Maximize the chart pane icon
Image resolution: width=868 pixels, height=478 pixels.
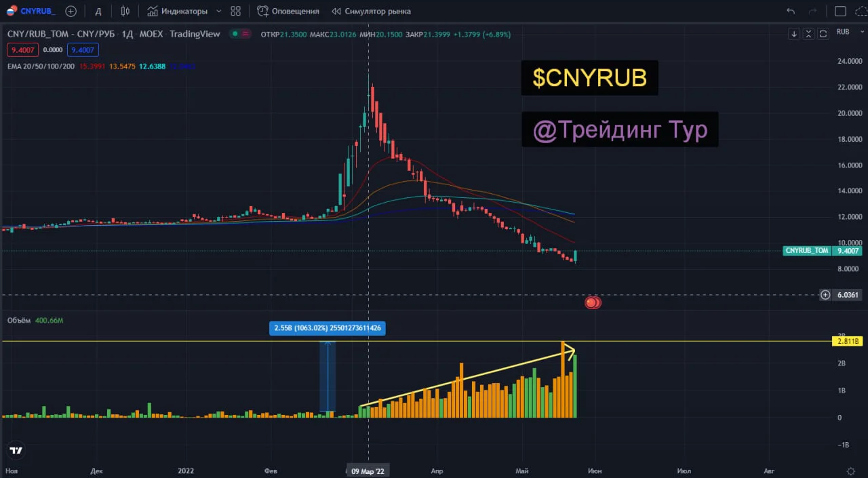point(823,34)
